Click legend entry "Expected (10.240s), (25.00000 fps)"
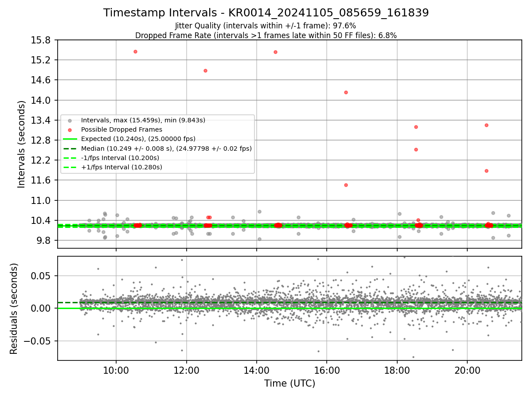532x399 pixels. click(138, 139)
